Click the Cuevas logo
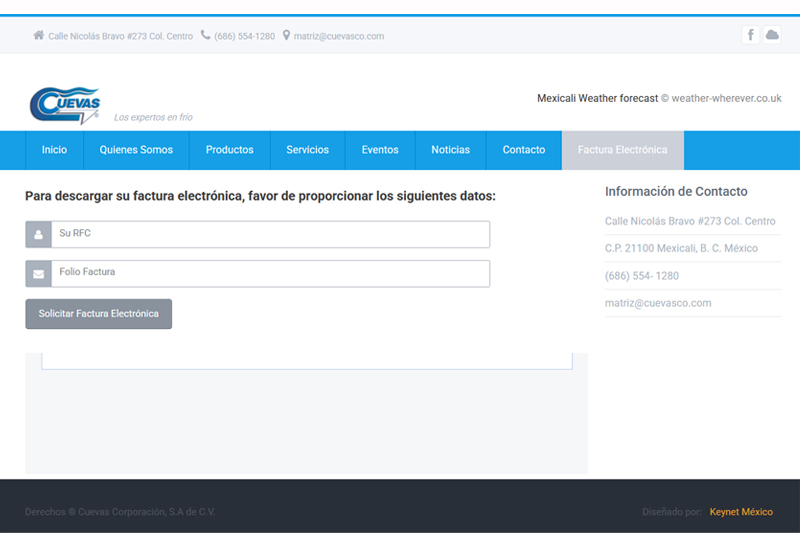 [65, 105]
